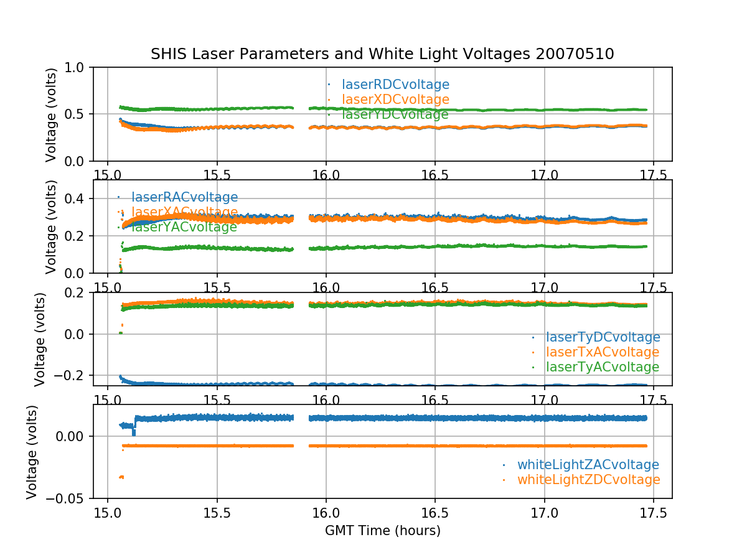Click the bottom subplot's Voltage (volts) y-axis label
This screenshot has height=560, width=747.
32,452
